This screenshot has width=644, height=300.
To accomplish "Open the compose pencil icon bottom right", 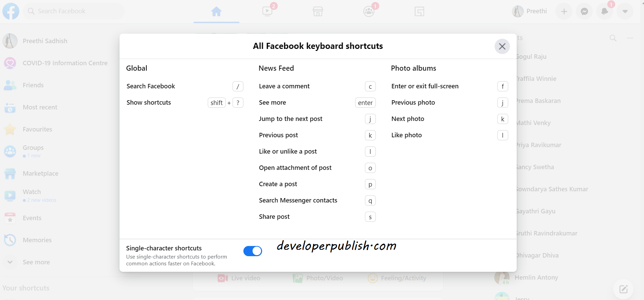I will pyautogui.click(x=623, y=289).
